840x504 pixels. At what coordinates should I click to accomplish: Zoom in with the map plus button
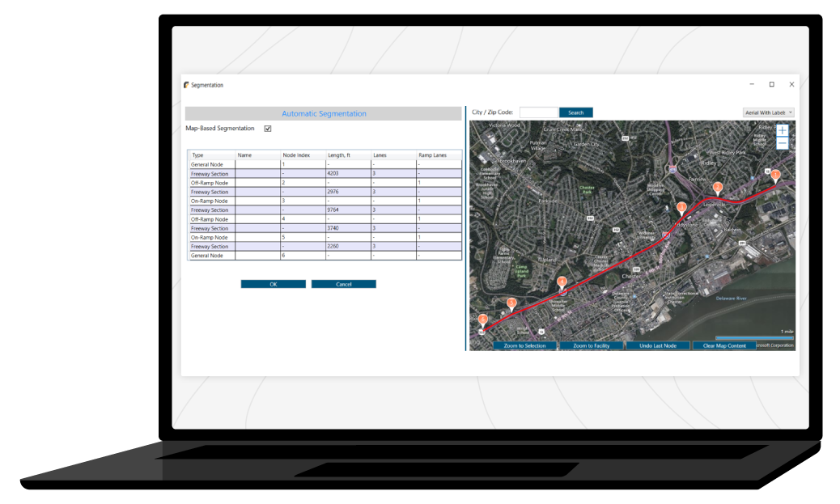click(783, 130)
